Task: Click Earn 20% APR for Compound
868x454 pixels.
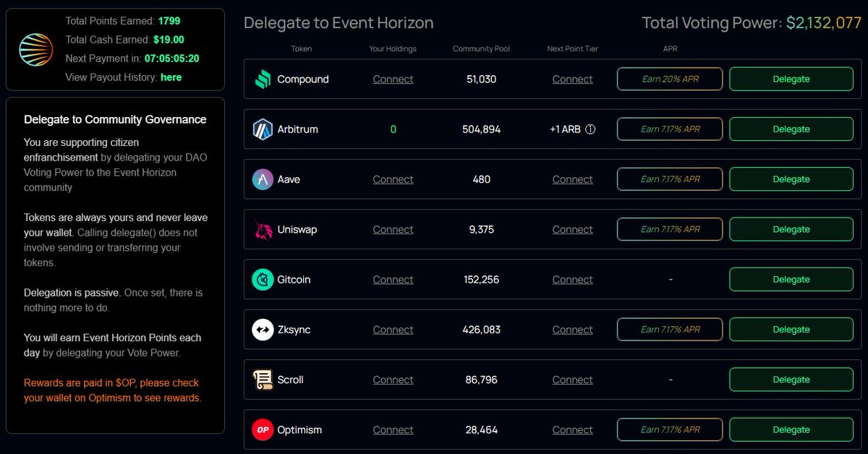Action: (670, 79)
